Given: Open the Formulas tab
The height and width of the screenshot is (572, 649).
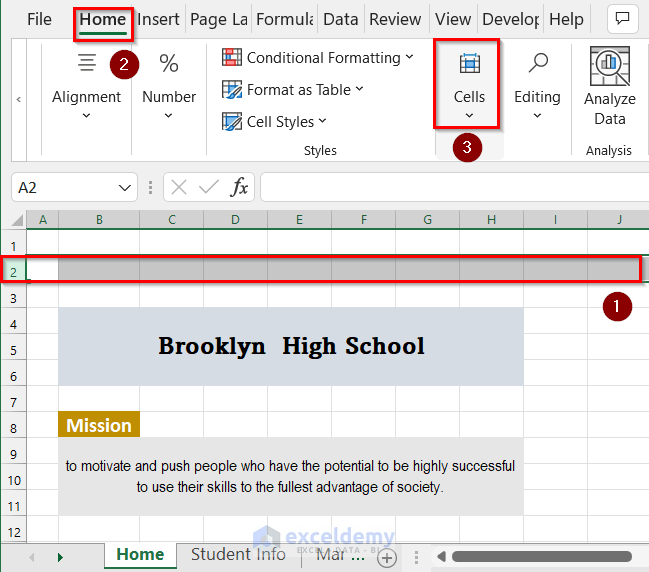Looking at the screenshot, I should coord(285,19).
